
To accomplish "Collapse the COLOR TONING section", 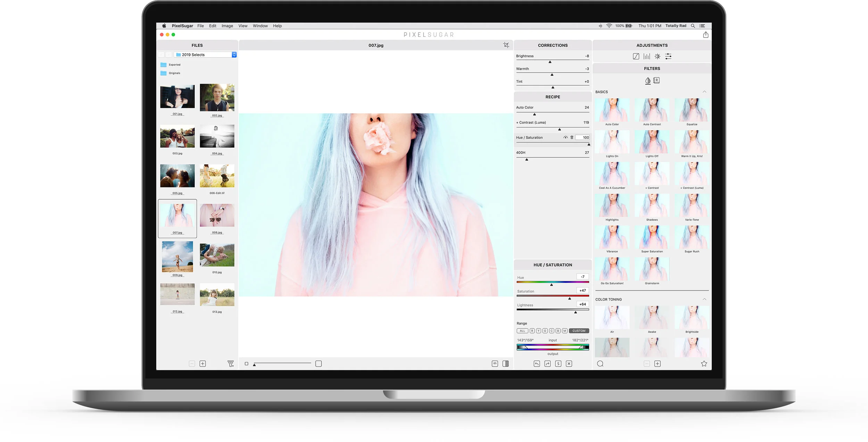I will [704, 299].
